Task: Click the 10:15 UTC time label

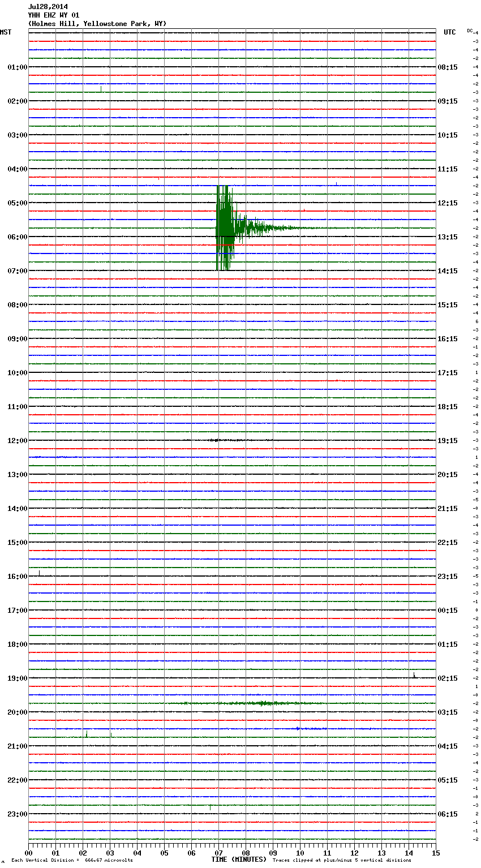Action: pos(448,135)
